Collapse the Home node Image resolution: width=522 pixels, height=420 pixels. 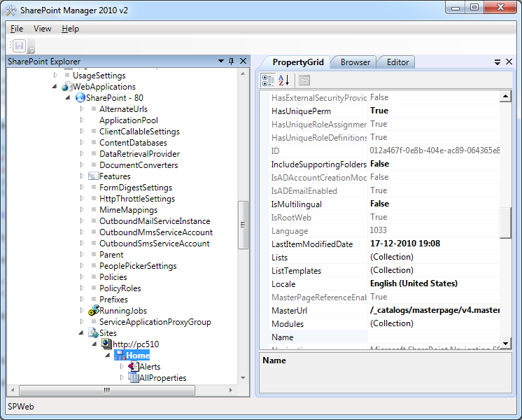point(108,356)
